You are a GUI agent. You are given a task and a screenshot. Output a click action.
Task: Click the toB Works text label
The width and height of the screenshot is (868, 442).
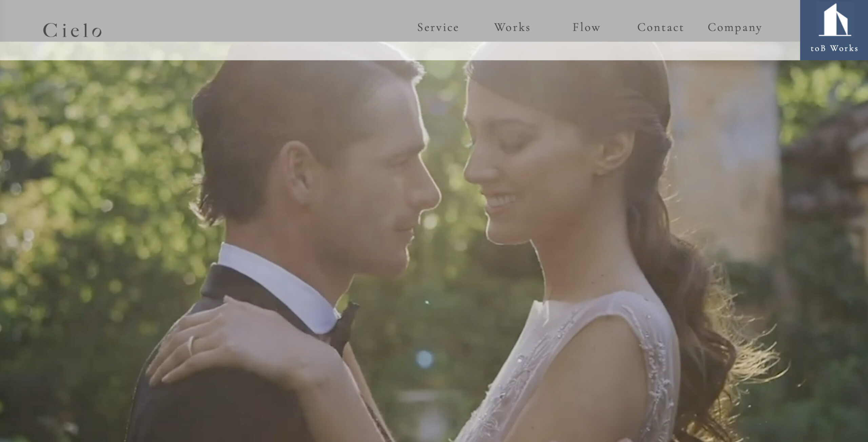(834, 49)
